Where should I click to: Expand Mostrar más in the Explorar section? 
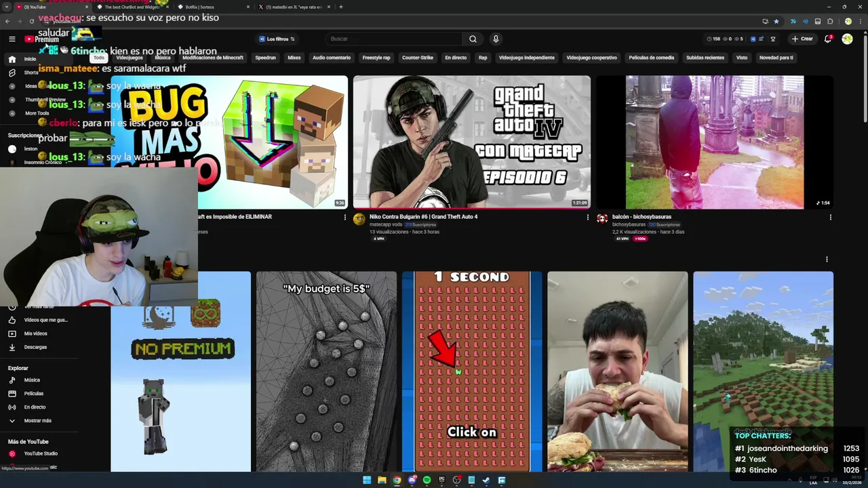[x=37, y=420]
